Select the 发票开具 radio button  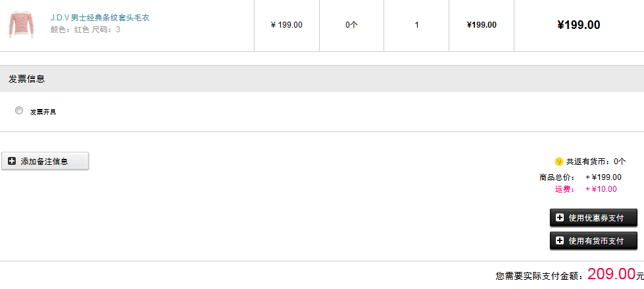pos(19,111)
